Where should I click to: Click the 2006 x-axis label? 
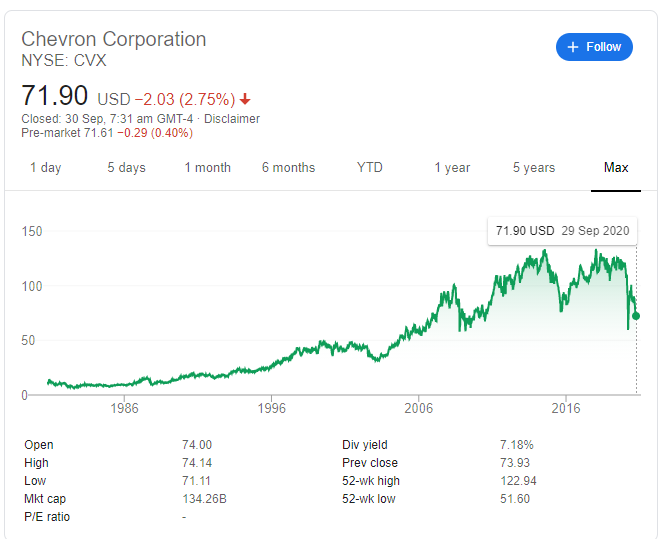(418, 408)
